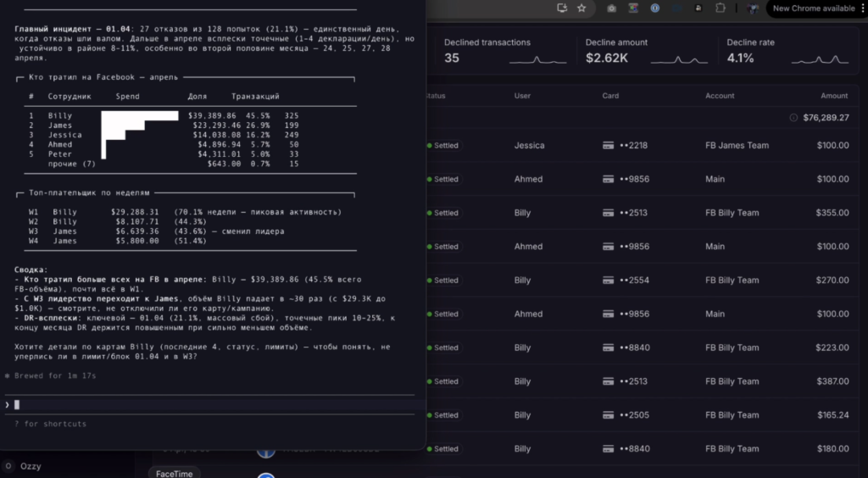Viewport: 868px width, 478px height.
Task: Sort by the User column header
Action: [522, 96]
